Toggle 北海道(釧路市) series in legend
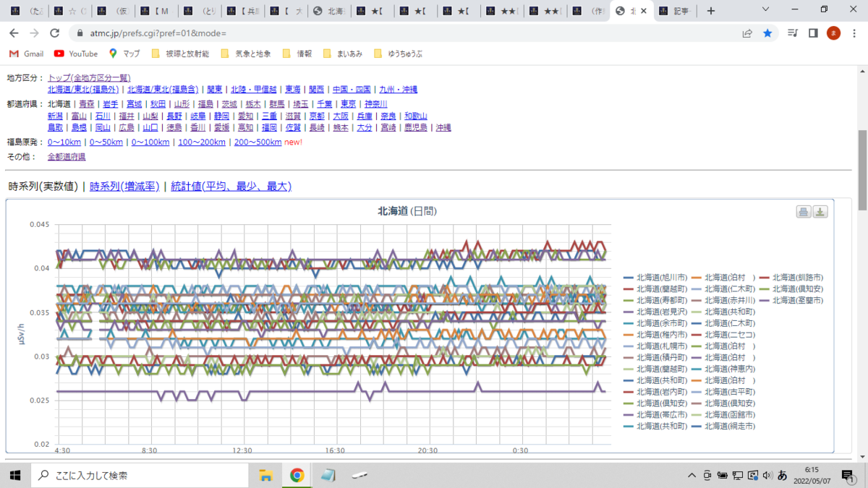 [791, 278]
